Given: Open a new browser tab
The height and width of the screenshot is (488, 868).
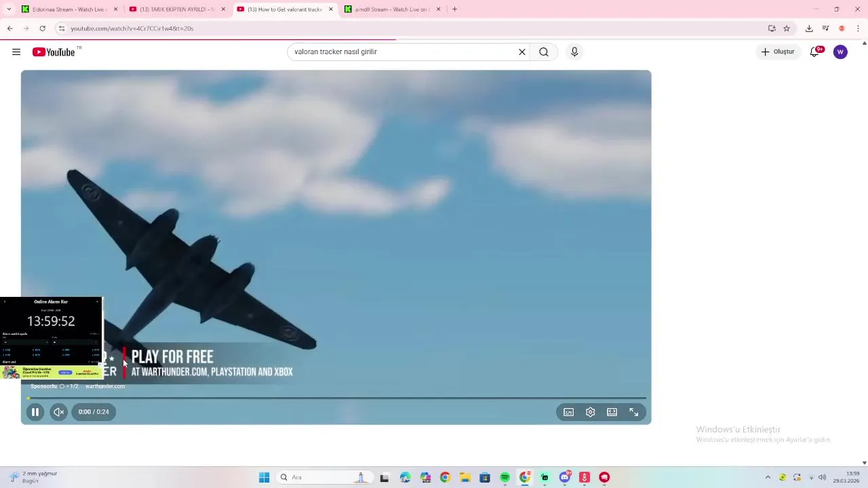Looking at the screenshot, I should (454, 9).
